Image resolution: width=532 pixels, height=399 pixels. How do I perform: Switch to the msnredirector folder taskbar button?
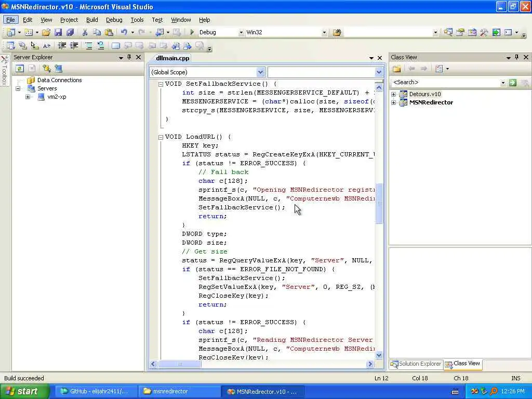pyautogui.click(x=179, y=392)
